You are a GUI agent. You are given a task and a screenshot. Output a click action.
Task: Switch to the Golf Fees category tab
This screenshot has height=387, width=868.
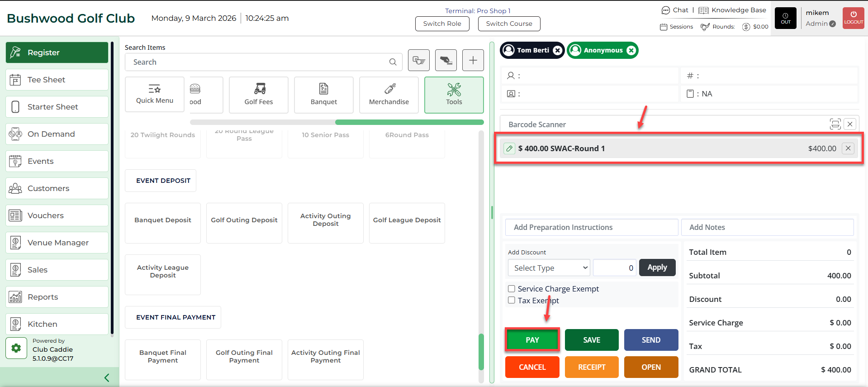coord(258,95)
